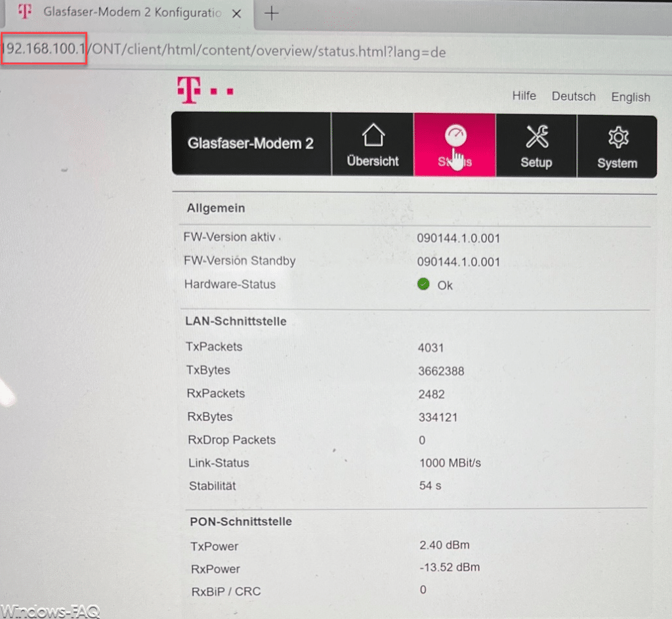Click the Glasfaser-Modem 2 title in navigation bar
Screen dimensions: 672x619
click(251, 143)
